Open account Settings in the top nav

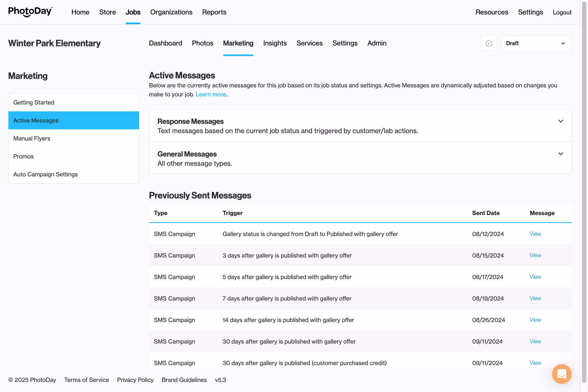[530, 12]
